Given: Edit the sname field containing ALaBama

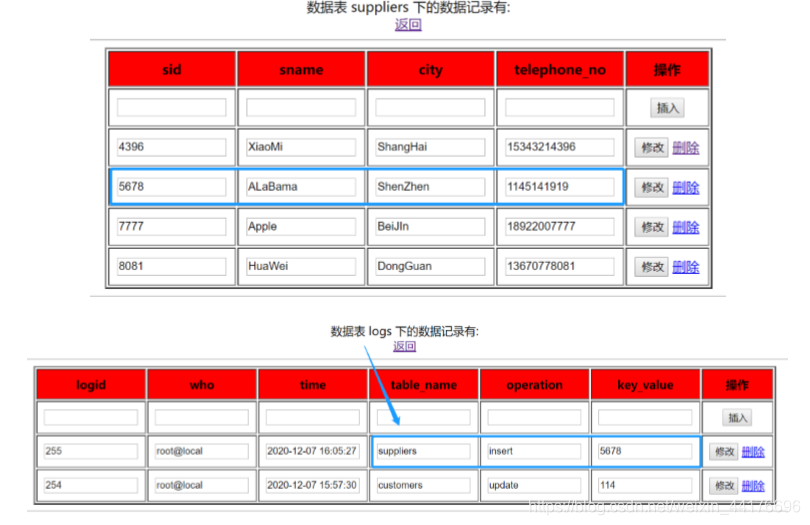Looking at the screenshot, I should point(301,187).
